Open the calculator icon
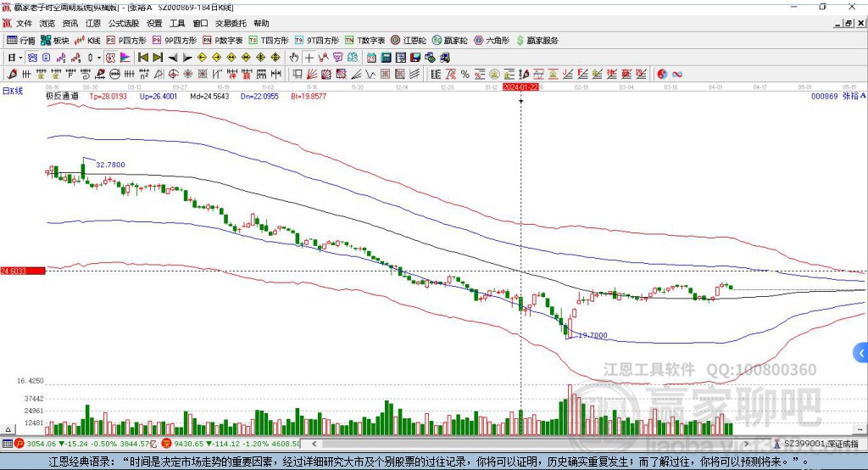The width and height of the screenshot is (868, 470). coord(387,58)
